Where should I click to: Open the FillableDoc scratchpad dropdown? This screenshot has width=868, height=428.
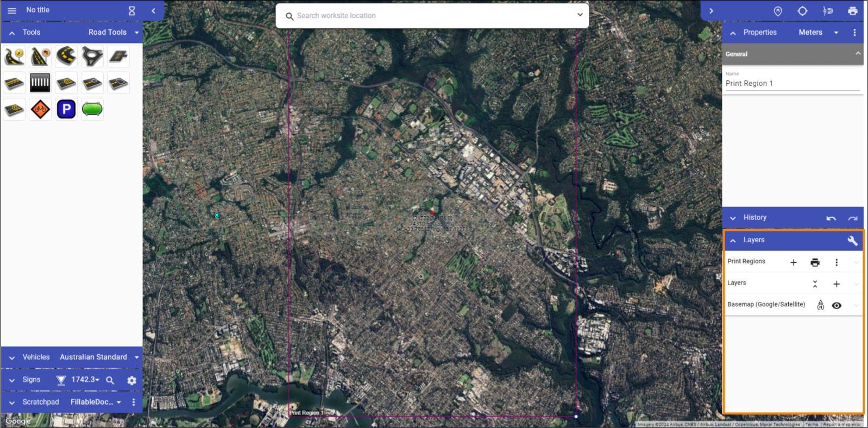click(x=96, y=402)
